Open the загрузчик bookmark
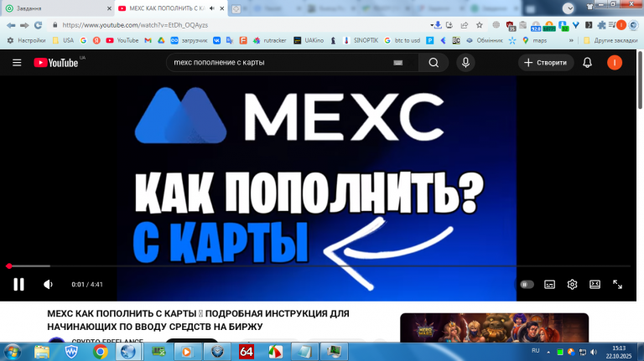The image size is (644, 361). [x=189, y=40]
